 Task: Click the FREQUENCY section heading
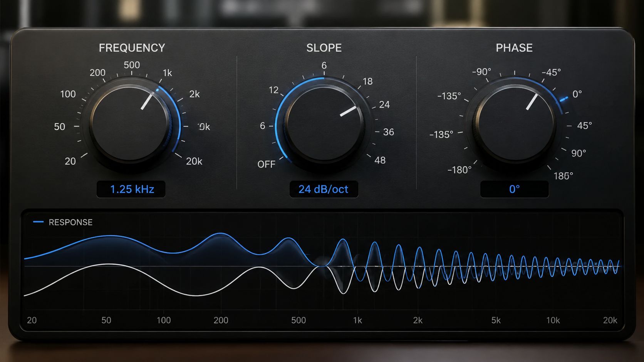tap(132, 48)
